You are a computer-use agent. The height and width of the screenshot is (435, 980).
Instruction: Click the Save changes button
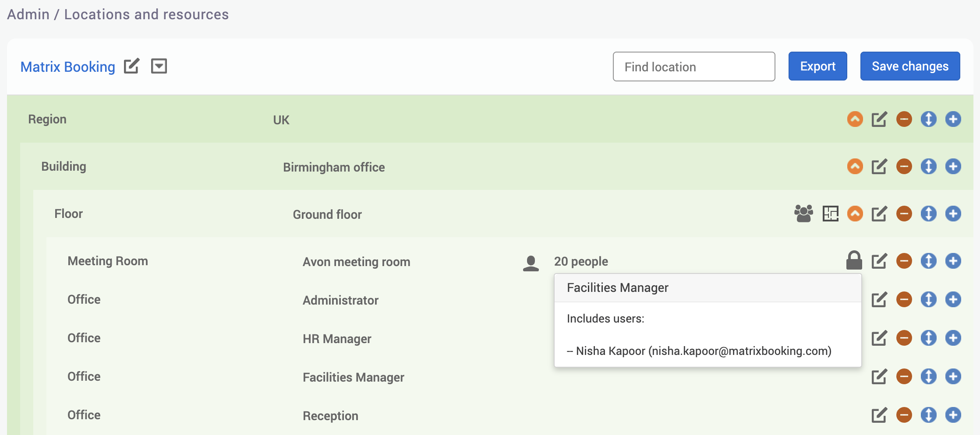(910, 66)
